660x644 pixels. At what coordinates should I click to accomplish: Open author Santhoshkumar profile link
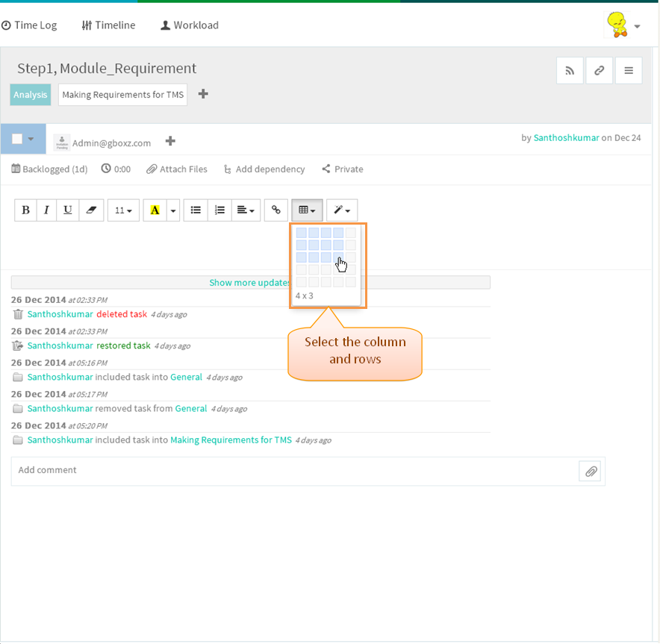566,137
